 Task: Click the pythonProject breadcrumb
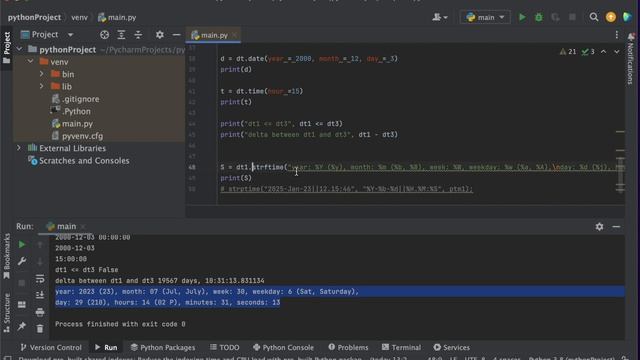[x=34, y=17]
